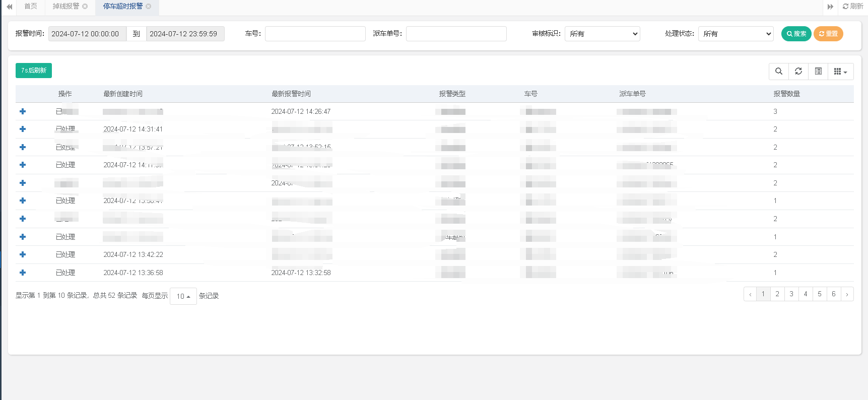
Task: Expand the row created 2024-07-12 14:31:41
Action: click(23, 129)
